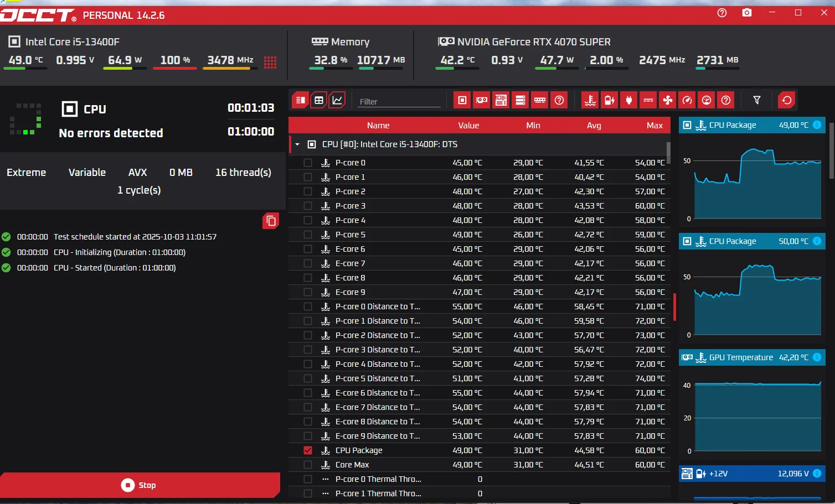Click the power plug sensor filter icon
Screen dimensions: 835x504
pos(629,100)
